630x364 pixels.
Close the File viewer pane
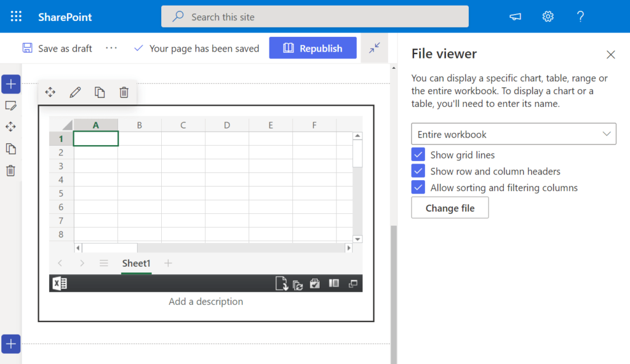click(611, 55)
